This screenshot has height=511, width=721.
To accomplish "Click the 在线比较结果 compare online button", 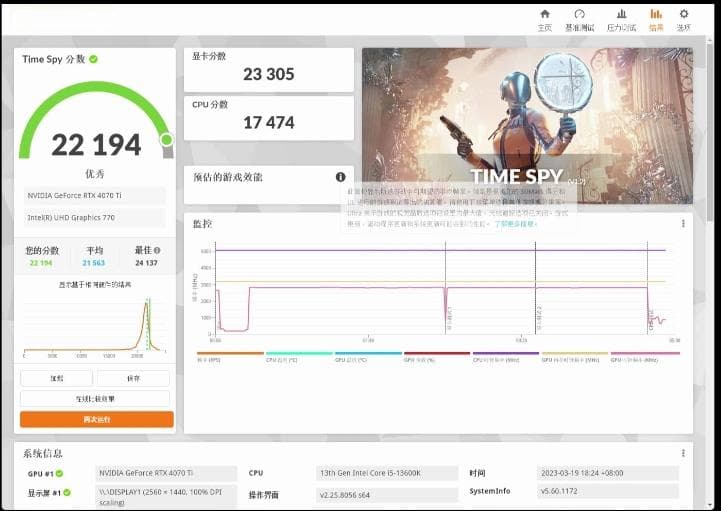I will click(x=95, y=399).
